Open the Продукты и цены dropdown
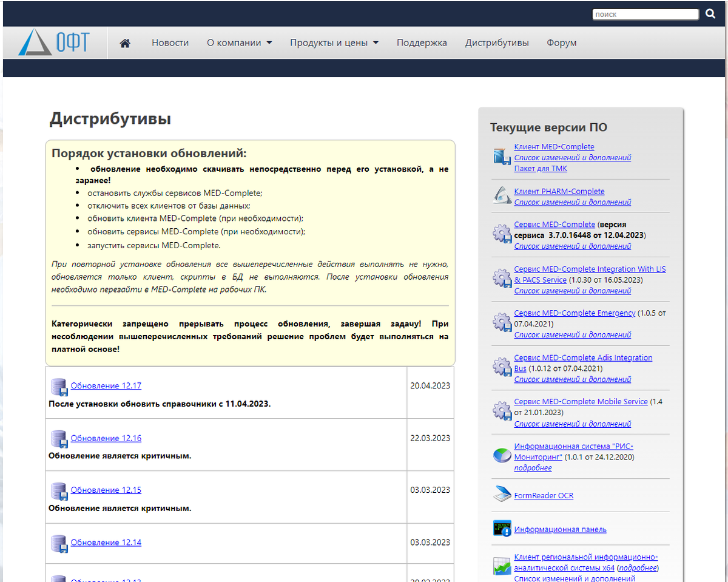 [x=334, y=42]
